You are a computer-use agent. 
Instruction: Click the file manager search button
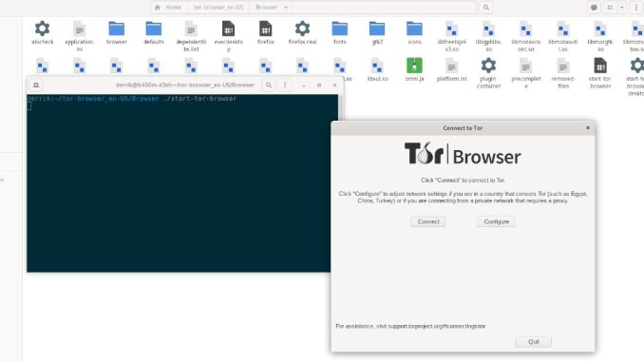pyautogui.click(x=486, y=8)
